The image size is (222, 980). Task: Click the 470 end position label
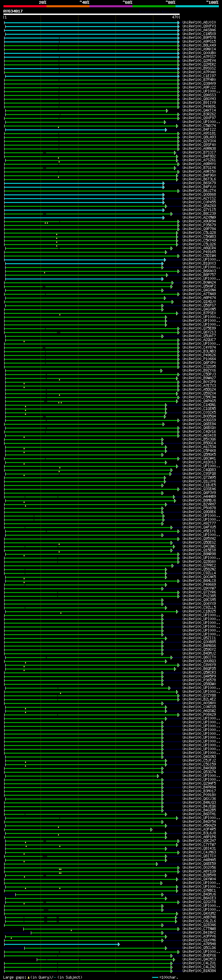click(x=175, y=17)
